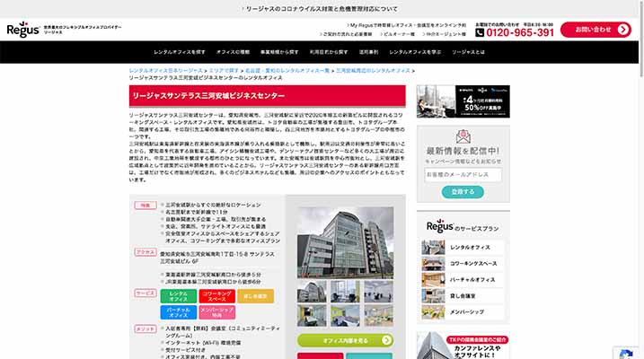Click the メリット section label

[146, 329]
